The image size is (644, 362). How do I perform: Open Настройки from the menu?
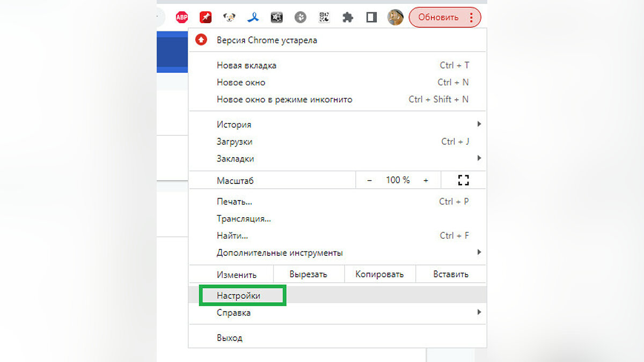coord(239,295)
